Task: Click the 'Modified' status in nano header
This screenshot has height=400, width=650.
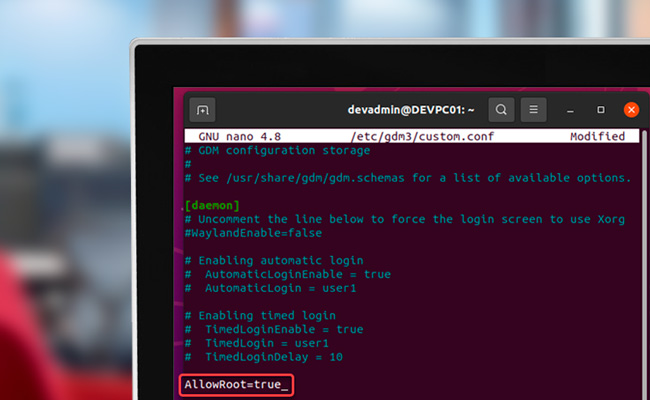Action: [x=597, y=136]
